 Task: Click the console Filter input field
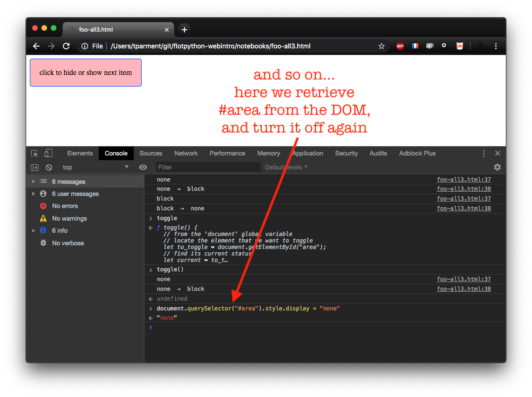[208, 167]
